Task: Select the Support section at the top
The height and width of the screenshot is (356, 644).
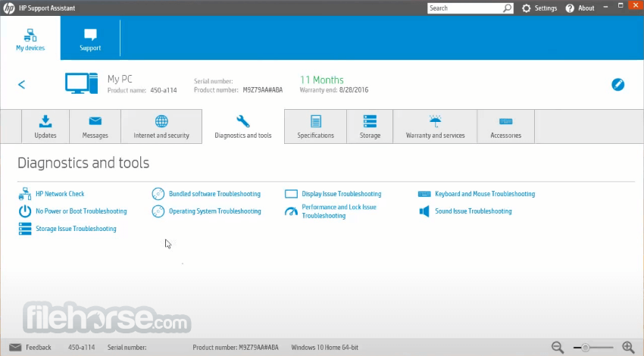Action: click(x=90, y=38)
